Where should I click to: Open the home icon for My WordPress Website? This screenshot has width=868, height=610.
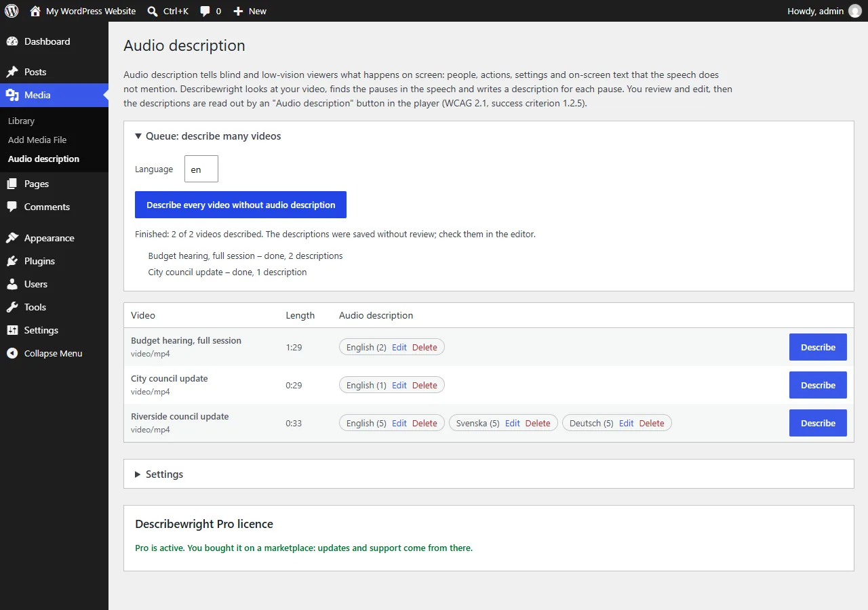pos(35,11)
